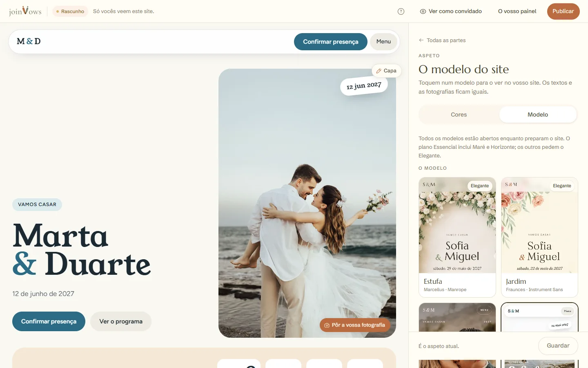Select the Jardim template card
Image resolution: width=588 pixels, height=368 pixels.
pos(539,237)
